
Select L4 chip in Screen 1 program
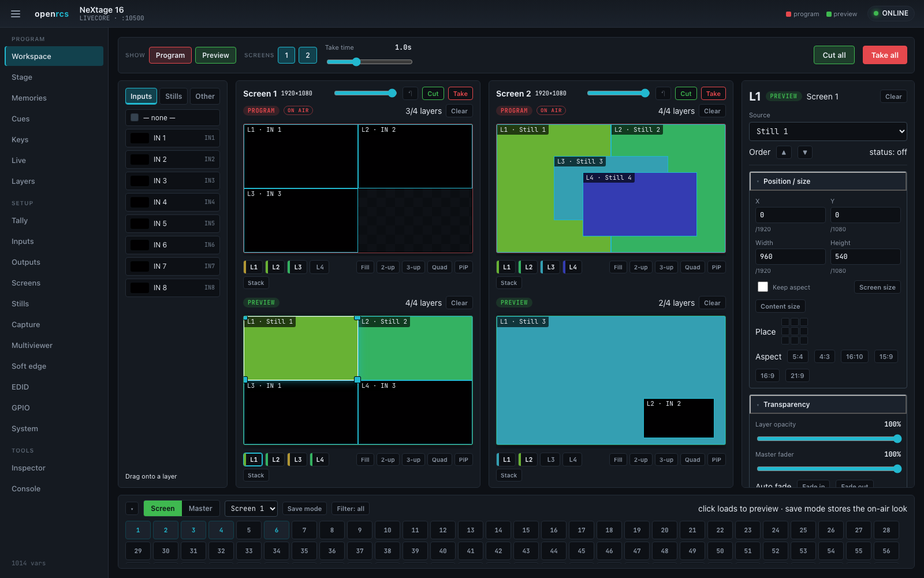click(x=320, y=267)
